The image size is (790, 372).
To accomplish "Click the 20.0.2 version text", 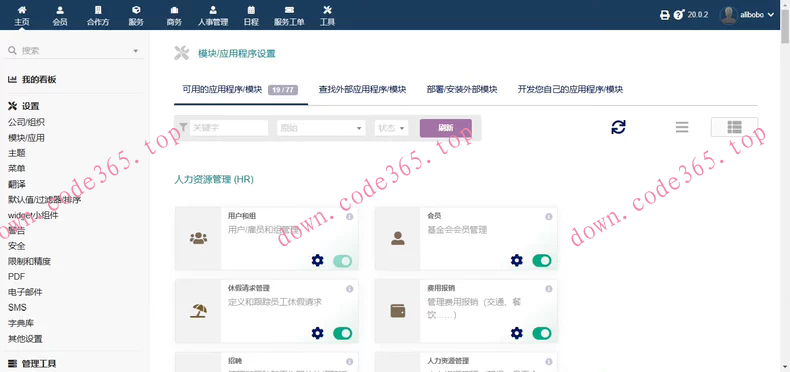I will click(x=698, y=15).
